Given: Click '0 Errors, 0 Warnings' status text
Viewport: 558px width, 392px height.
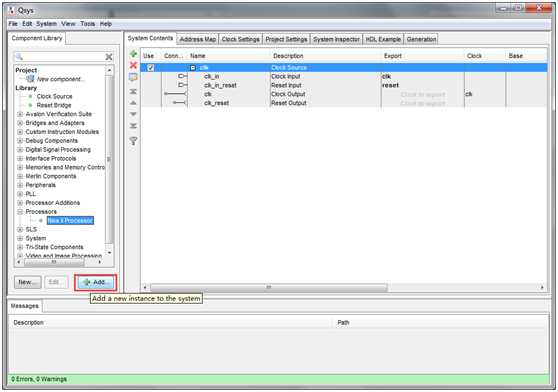Looking at the screenshot, I should [39, 379].
